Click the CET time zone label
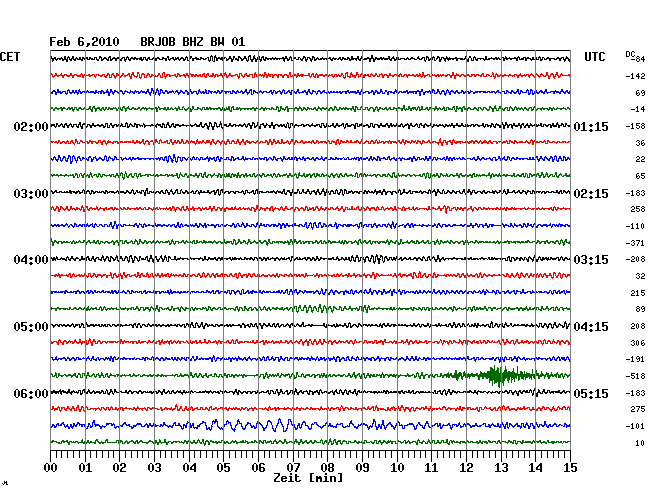This screenshot has height=494, width=650. [x=10, y=57]
